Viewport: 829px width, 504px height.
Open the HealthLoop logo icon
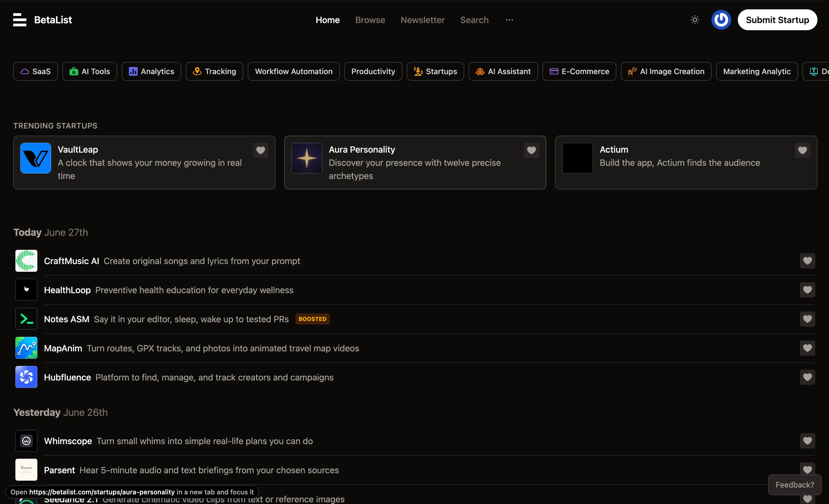[x=26, y=290]
